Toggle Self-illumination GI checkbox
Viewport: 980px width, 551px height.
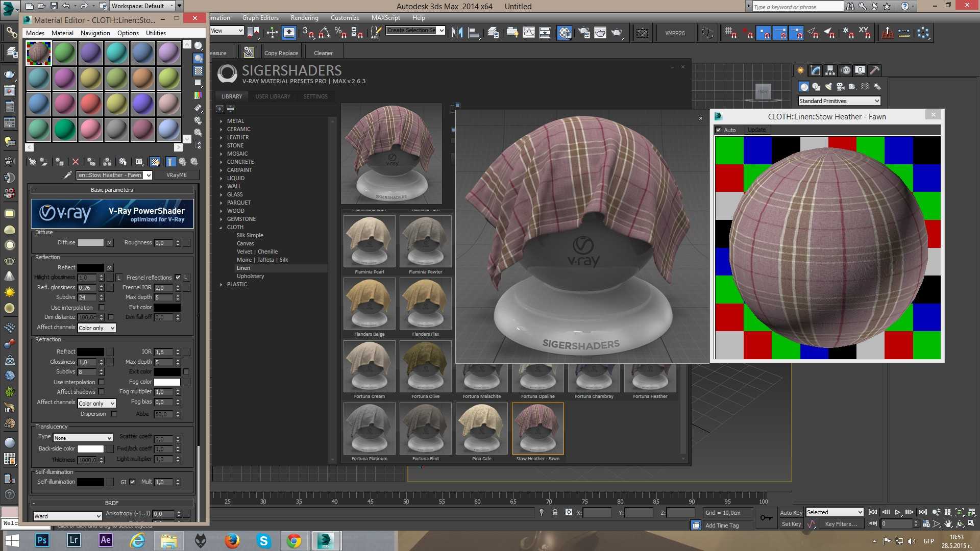click(133, 482)
